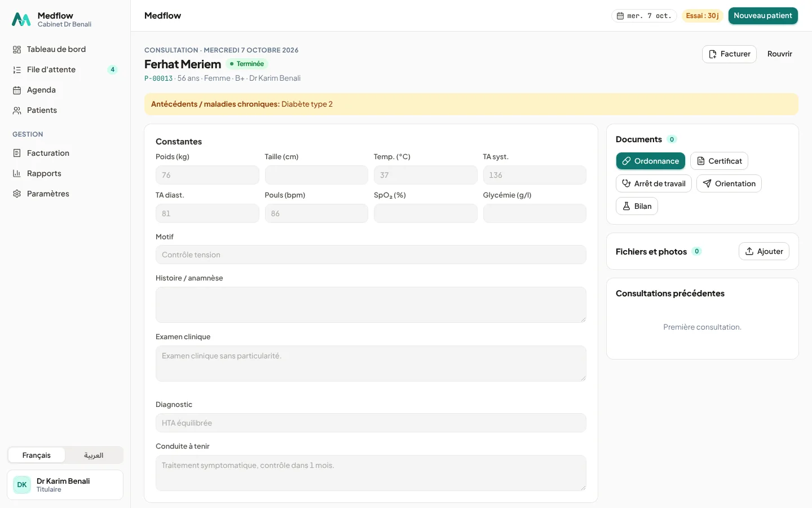Click the Temp. (°C) field
The image size is (812, 508).
coord(425,175)
